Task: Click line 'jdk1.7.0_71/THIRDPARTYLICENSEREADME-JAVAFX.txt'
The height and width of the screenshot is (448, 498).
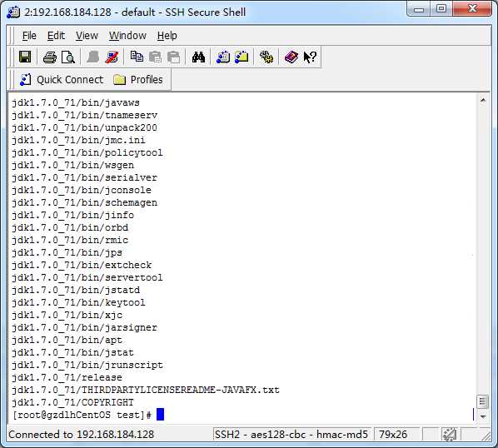Action: pyautogui.click(x=146, y=390)
